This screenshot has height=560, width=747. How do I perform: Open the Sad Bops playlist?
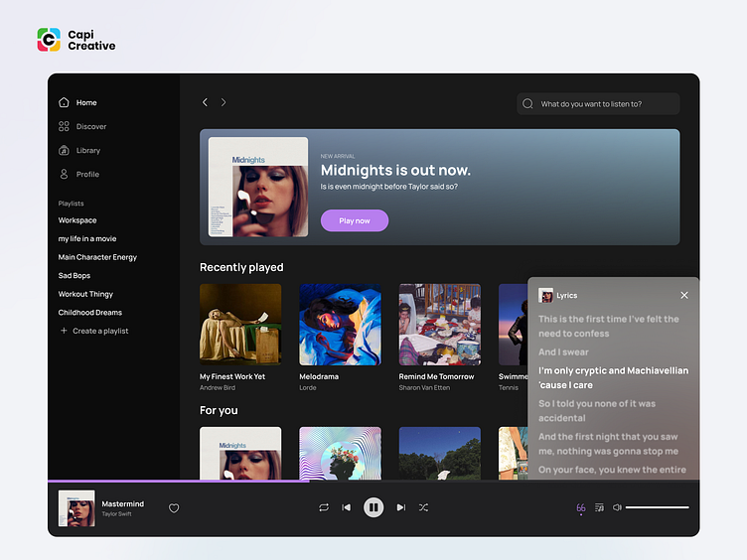[x=75, y=276]
